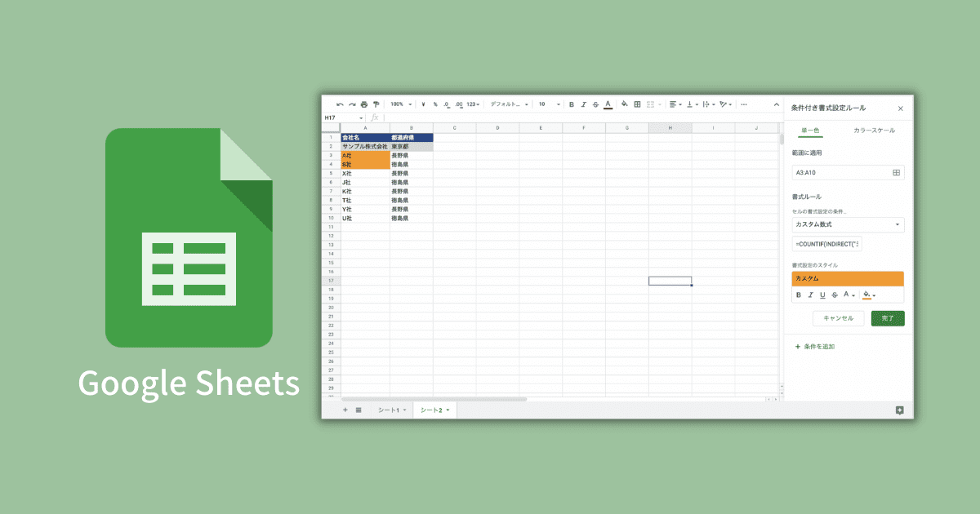Open the all sheets list icon
This screenshot has width=980, height=514.
point(359,410)
